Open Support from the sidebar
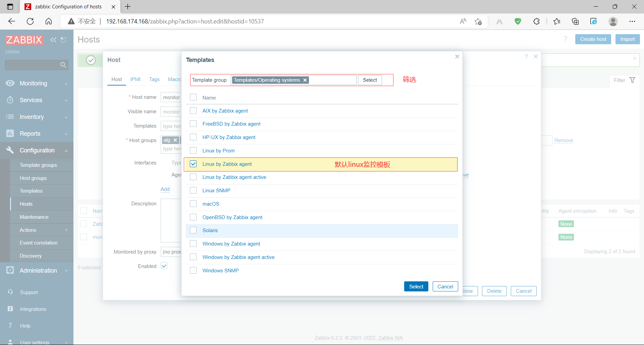The height and width of the screenshot is (345, 644). click(29, 292)
